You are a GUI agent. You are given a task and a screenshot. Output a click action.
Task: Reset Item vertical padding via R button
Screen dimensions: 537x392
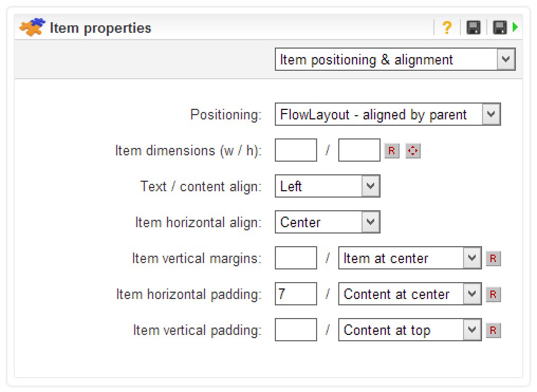click(x=493, y=331)
